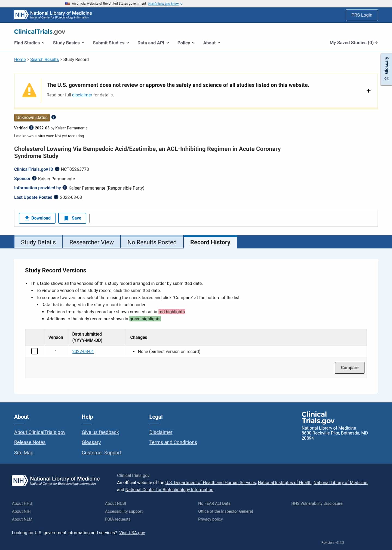Open Privacy policy link
The height and width of the screenshot is (550, 392).
pyautogui.click(x=210, y=519)
